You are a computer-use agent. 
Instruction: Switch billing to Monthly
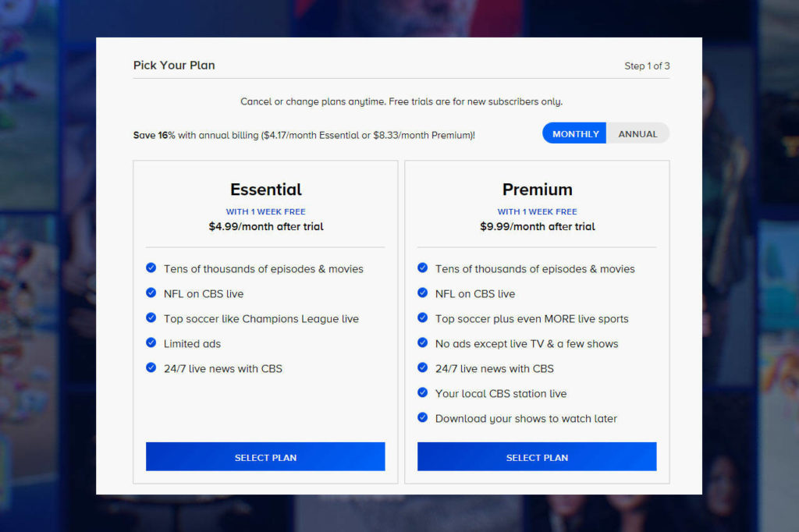click(575, 133)
